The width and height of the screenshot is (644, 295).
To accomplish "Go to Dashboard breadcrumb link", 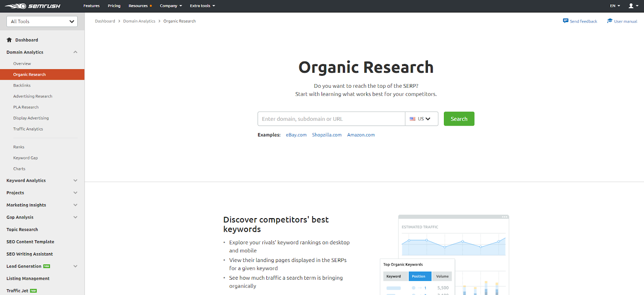I will 105,21.
